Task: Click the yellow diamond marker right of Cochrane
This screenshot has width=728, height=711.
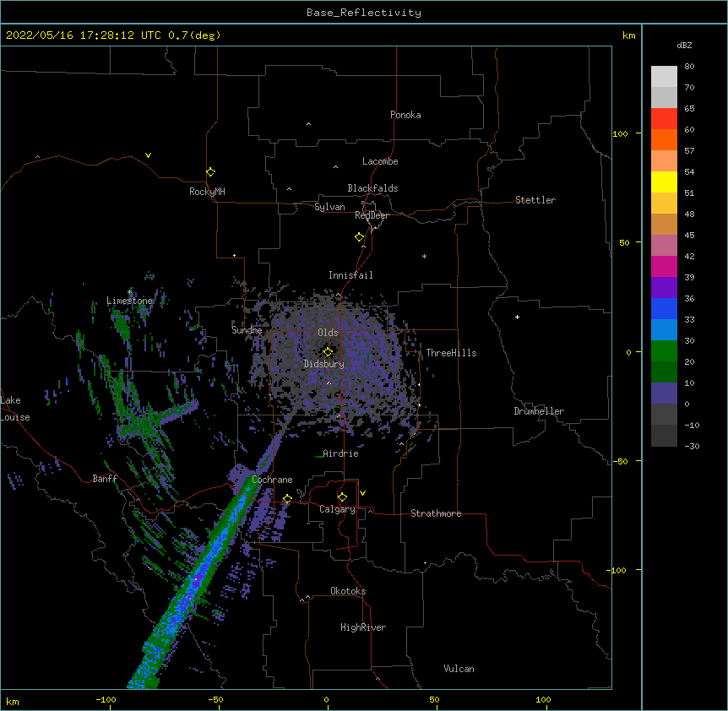Action: (287, 499)
